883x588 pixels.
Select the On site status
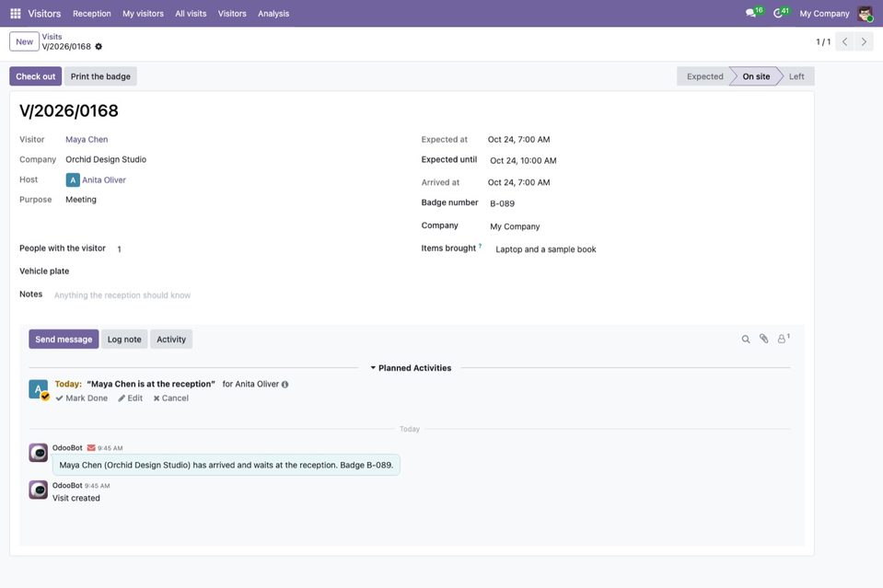pos(756,76)
